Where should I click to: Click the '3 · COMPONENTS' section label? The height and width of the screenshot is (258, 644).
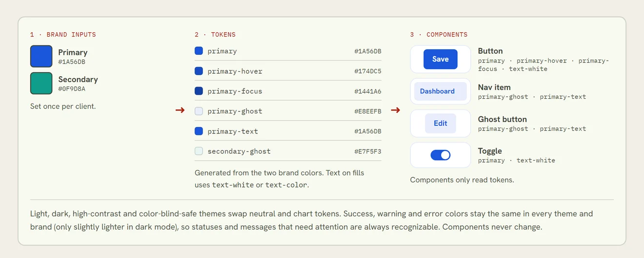pos(439,35)
